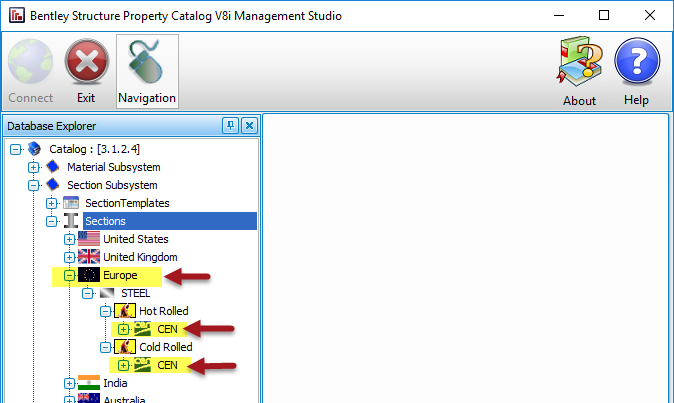Collapse the Cold Rolled node
Viewport: 674px width, 403px height.
click(105, 347)
